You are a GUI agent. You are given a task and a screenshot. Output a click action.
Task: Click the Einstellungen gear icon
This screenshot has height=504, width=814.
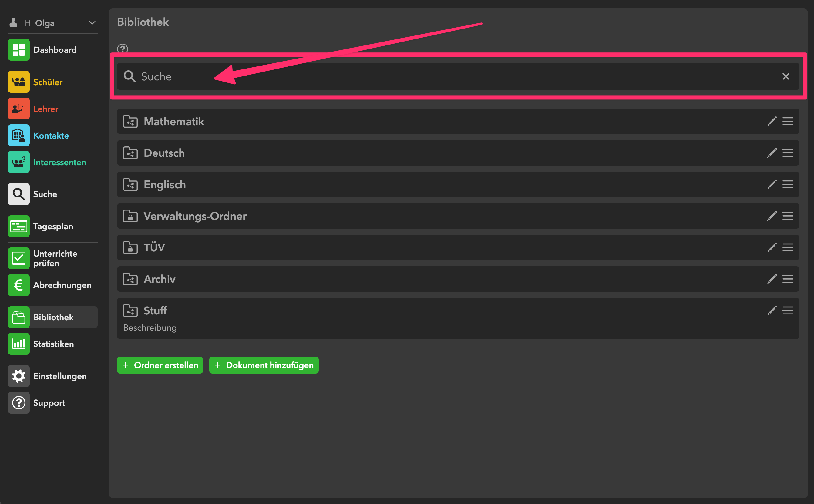point(19,376)
